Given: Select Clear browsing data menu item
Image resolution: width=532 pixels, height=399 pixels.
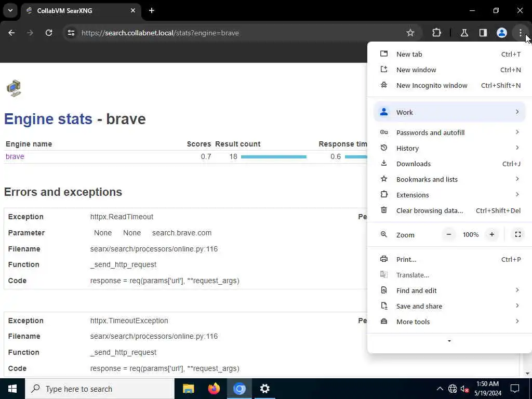Looking at the screenshot, I should coord(449,211).
